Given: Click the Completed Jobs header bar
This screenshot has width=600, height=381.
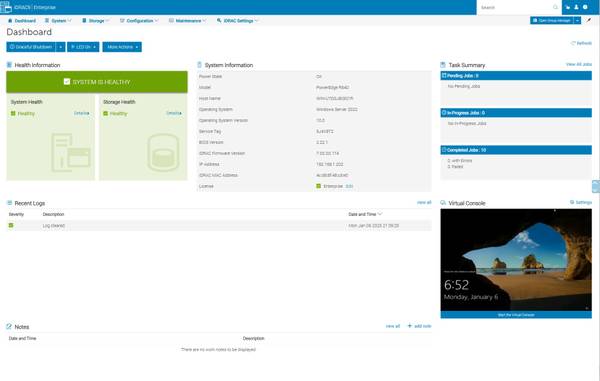Looking at the screenshot, I should point(516,150).
